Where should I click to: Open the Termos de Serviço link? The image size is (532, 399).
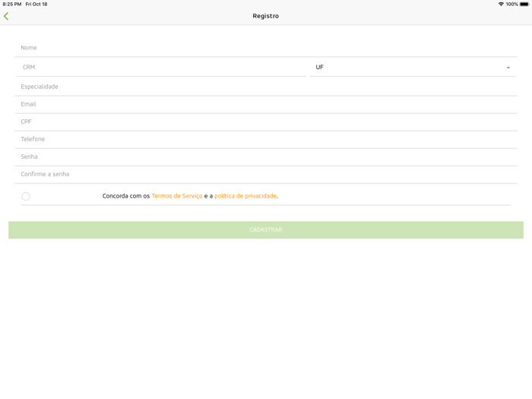(x=177, y=196)
